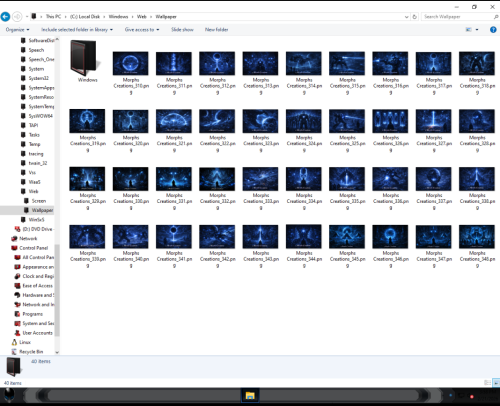This screenshot has height=406, width=500.
Task: Click File Explorer icon on taskbar
Action: click(x=250, y=396)
